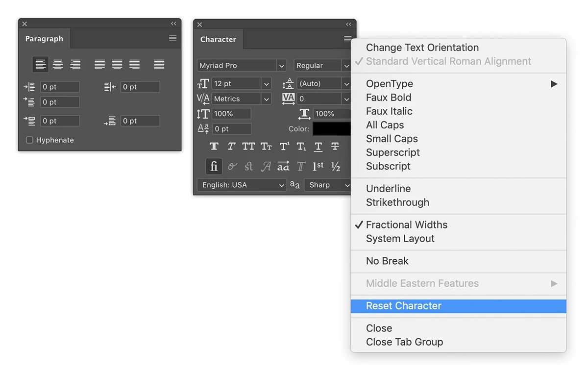Viewport: 588px width, 374px height.
Task: Toggle the Faux Bold button in Character panel
Action: [x=214, y=146]
